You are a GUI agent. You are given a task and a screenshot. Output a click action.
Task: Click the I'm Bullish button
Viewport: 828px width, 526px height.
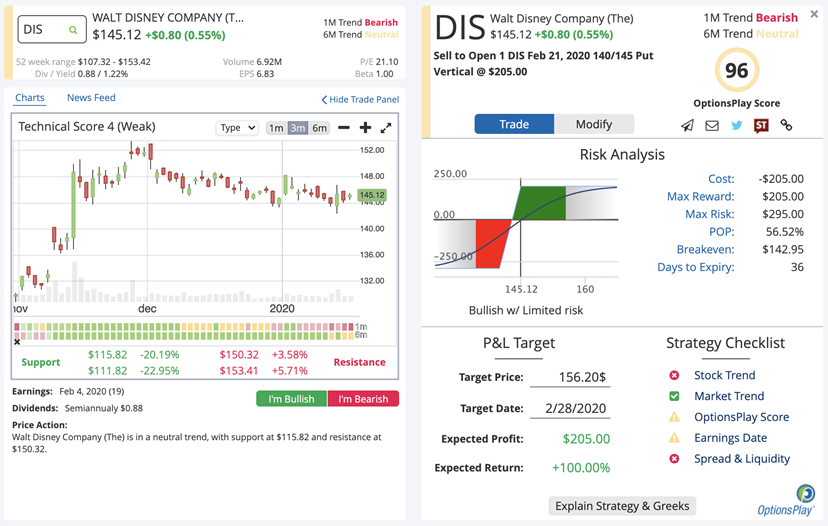tap(291, 399)
